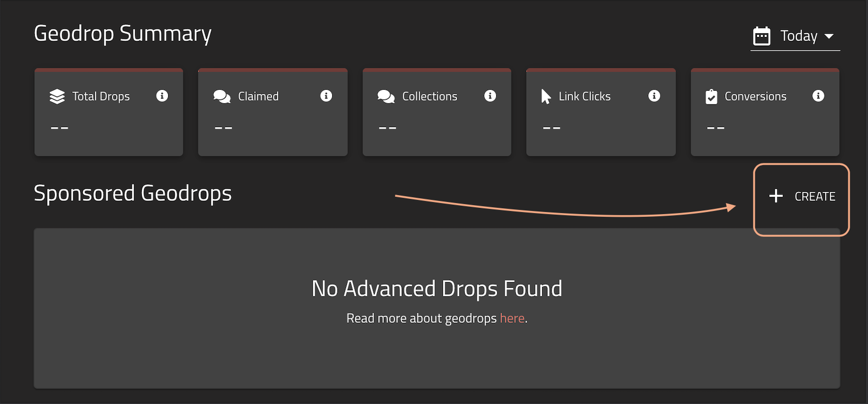Click the "Geodrop Summary" heading
Screen dimensions: 868x404
[x=123, y=34]
